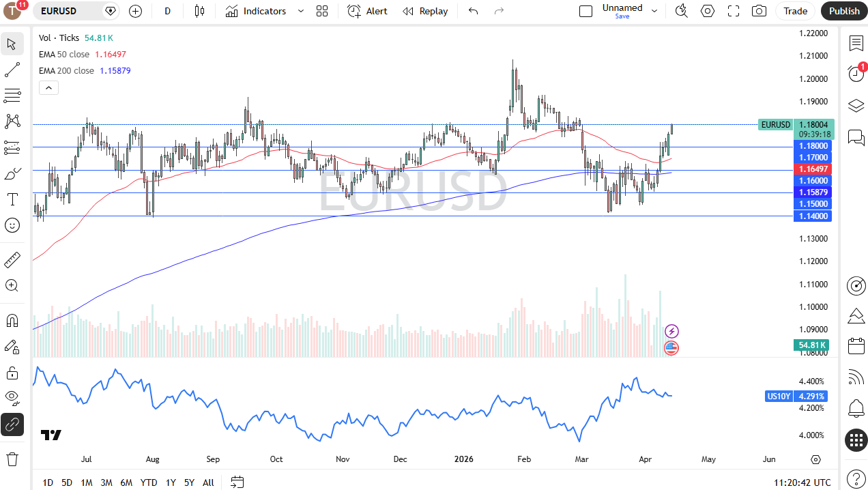Redo the last chart action
868x490 pixels.
coord(499,11)
